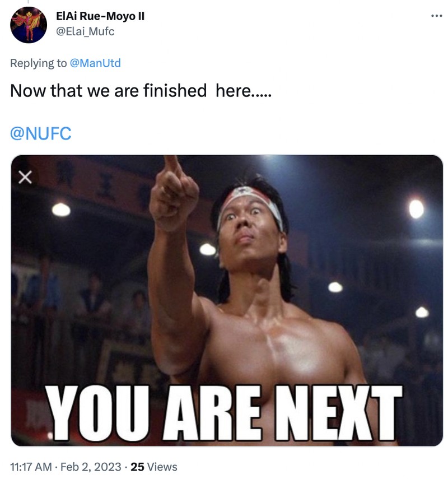The width and height of the screenshot is (448, 479).
Task: Click the word ARE in the caption
Action: coord(212,412)
